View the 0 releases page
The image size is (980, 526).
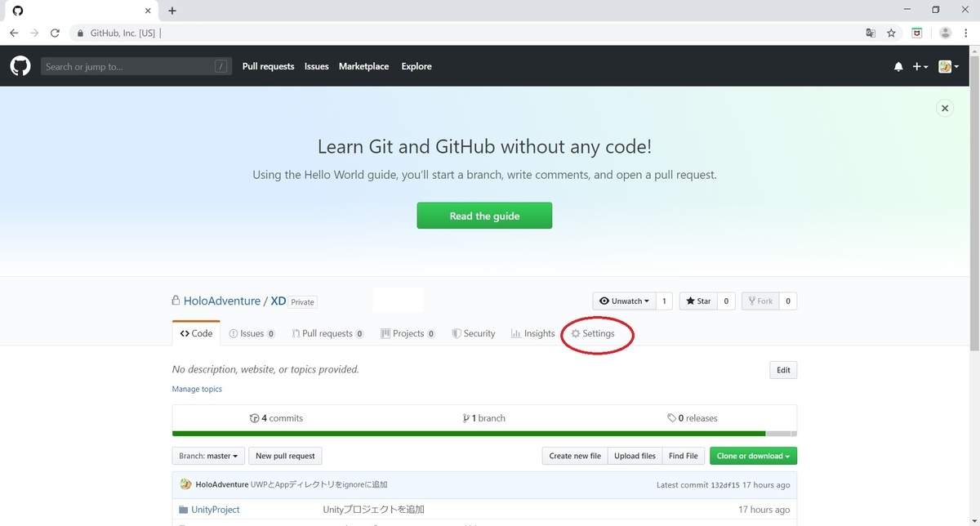click(692, 418)
